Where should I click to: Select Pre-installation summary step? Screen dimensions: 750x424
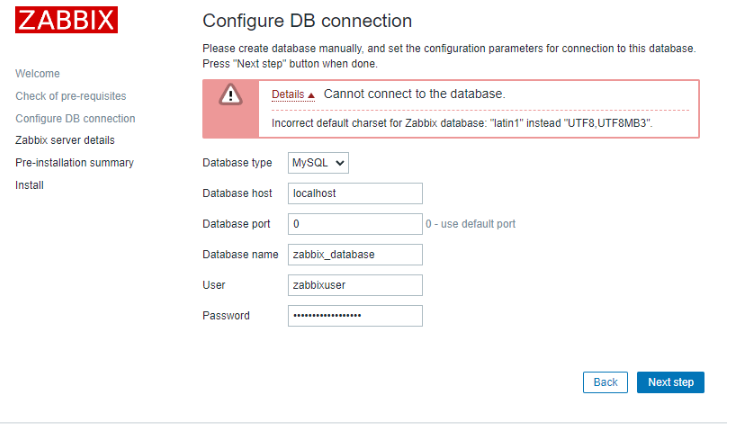pyautogui.click(x=74, y=162)
